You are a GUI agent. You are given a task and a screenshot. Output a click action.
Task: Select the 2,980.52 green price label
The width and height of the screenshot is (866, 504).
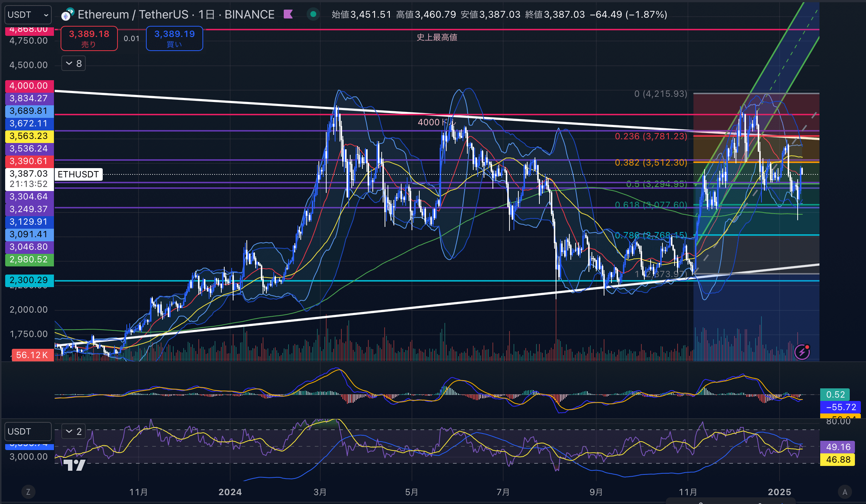point(29,259)
